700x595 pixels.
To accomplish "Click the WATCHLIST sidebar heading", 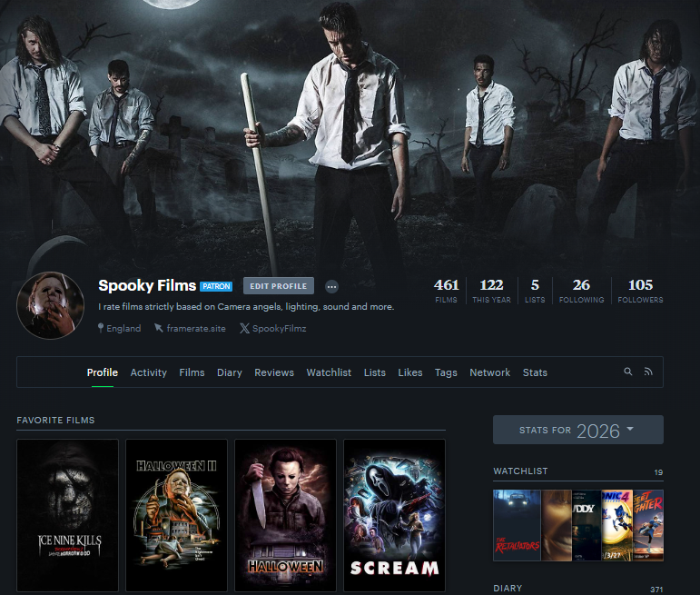I will pyautogui.click(x=520, y=471).
